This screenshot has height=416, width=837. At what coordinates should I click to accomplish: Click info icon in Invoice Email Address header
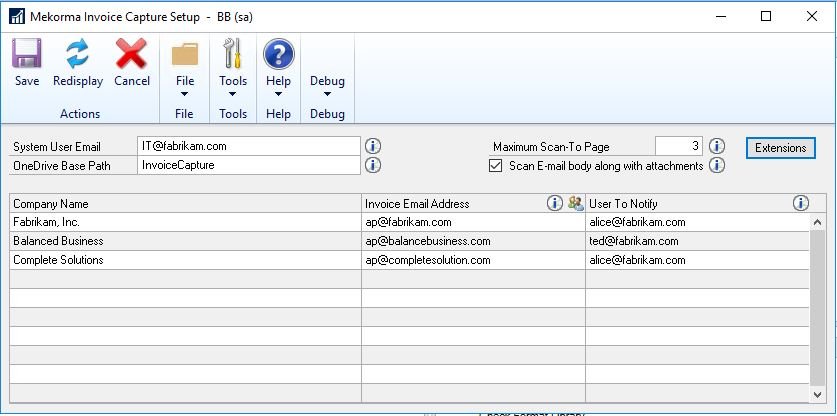click(555, 203)
